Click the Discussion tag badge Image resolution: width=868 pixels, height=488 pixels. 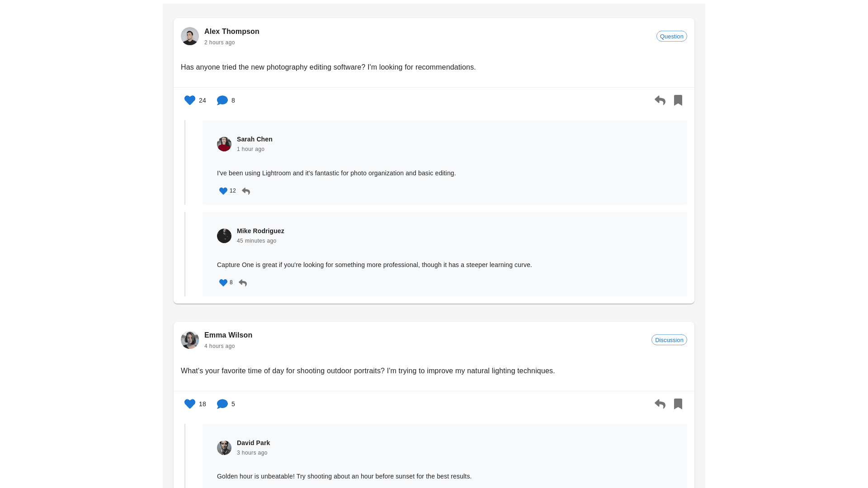[669, 340]
